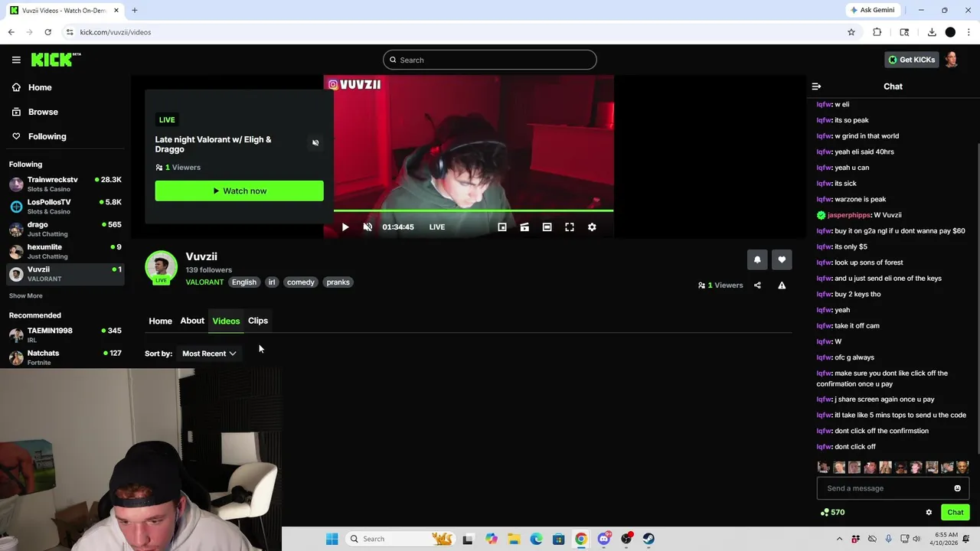Expand Show More followed channels
Image resolution: width=980 pixels, height=551 pixels.
click(25, 296)
